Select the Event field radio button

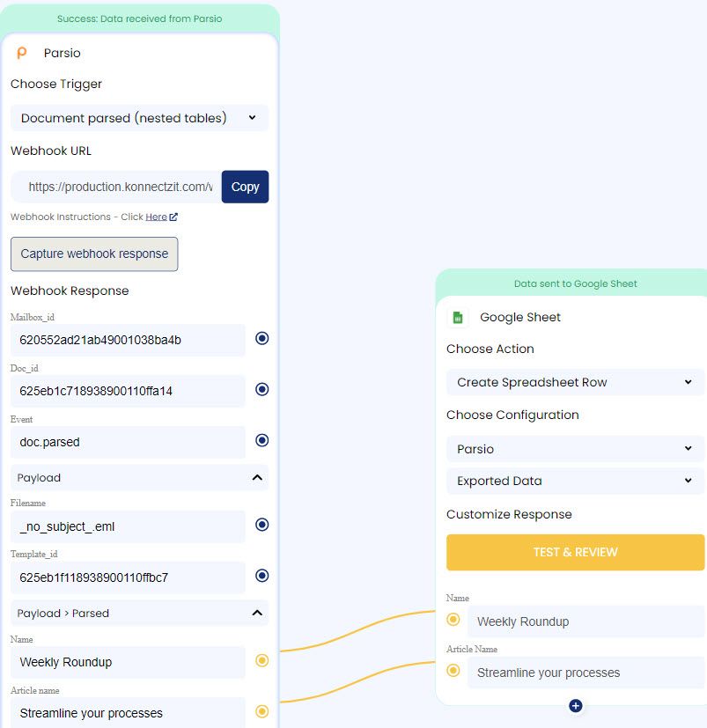[261, 441]
